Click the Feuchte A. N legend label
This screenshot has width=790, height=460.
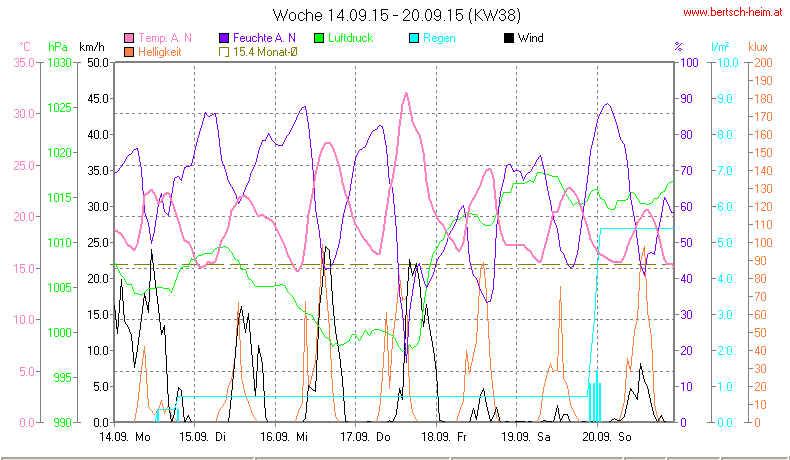264,38
